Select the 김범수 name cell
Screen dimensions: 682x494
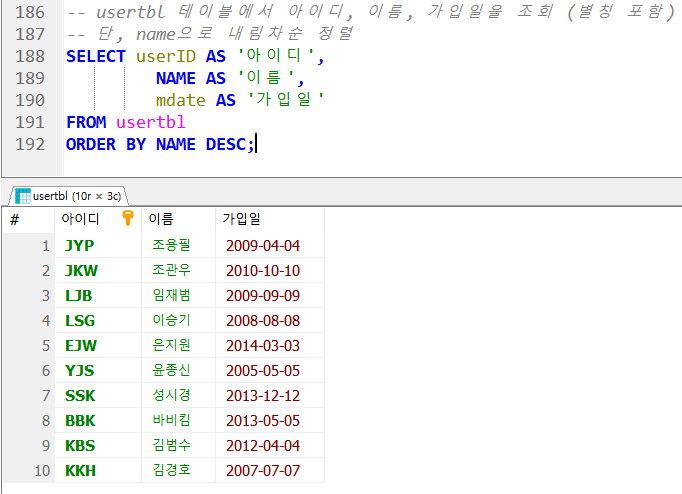178,445
